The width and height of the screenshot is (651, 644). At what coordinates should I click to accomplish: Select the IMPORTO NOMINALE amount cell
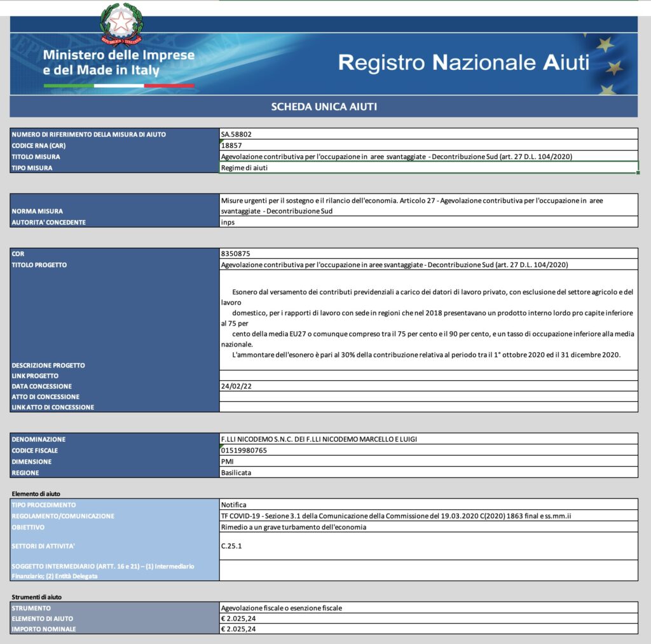[x=428, y=629]
